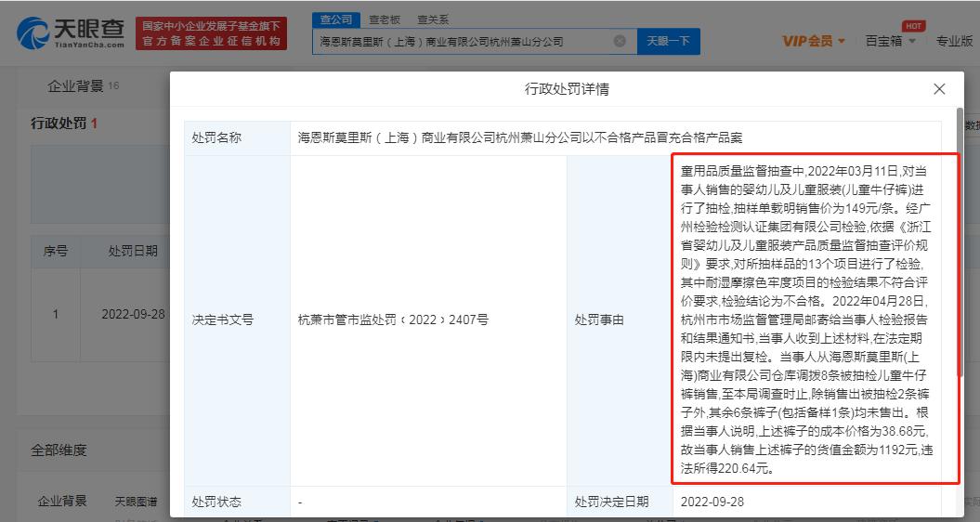Click the 处罚名称 label cell
Screen dimensions: 980x522
[x=237, y=138]
